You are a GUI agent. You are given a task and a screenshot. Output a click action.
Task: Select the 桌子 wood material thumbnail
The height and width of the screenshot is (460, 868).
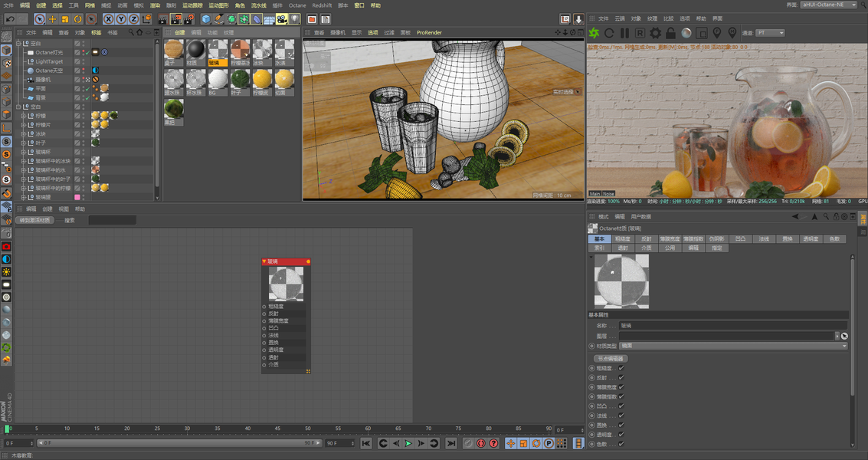tap(174, 51)
